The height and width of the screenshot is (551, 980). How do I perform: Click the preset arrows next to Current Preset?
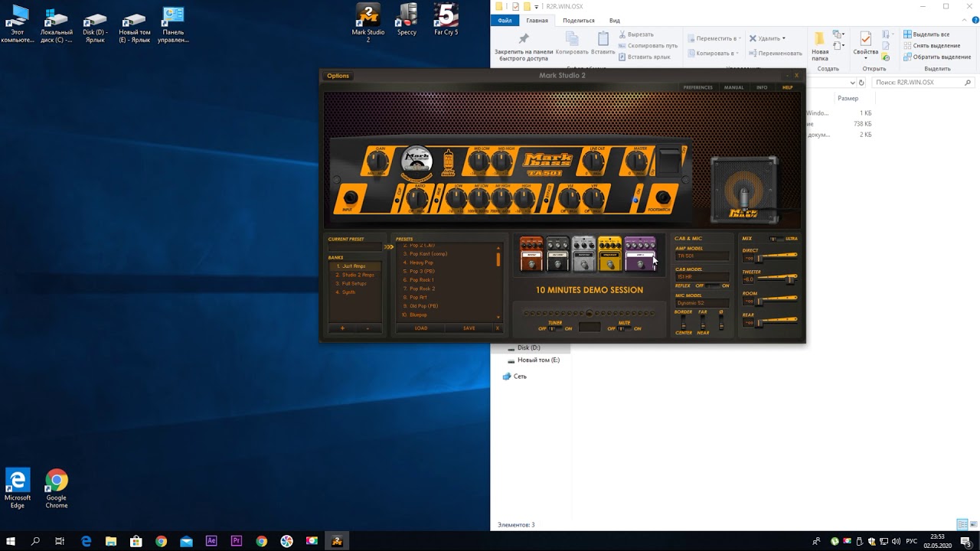tap(389, 247)
